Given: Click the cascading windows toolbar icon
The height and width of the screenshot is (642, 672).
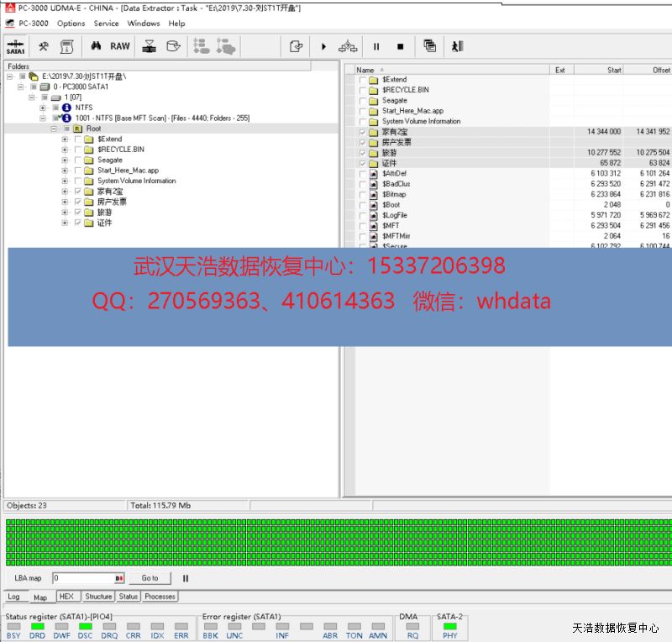Looking at the screenshot, I should tap(430, 46).
